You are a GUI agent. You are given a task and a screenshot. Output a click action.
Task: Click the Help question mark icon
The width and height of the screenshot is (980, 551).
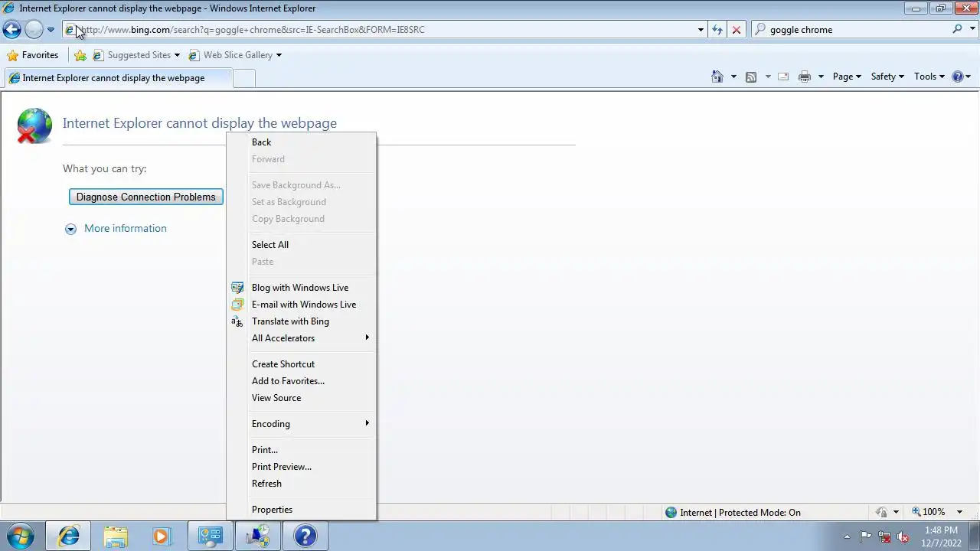[957, 77]
